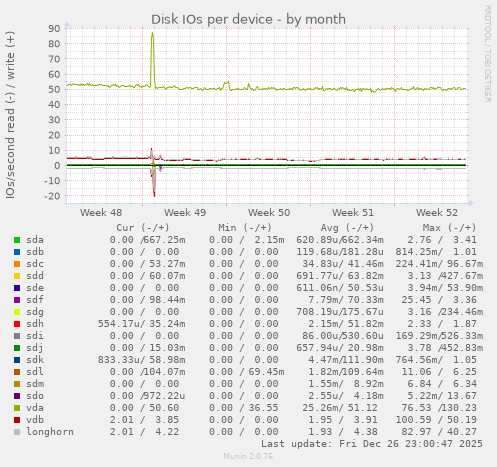
Task: Click the longhorn Cur value '2.01 / 4.22'
Action: point(144,432)
